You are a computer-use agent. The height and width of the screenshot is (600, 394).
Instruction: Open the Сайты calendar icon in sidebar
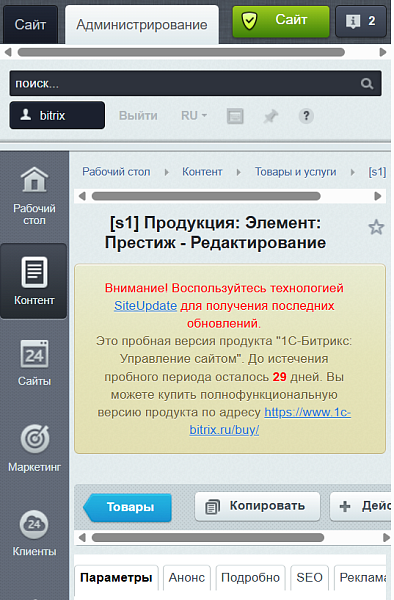click(x=34, y=354)
